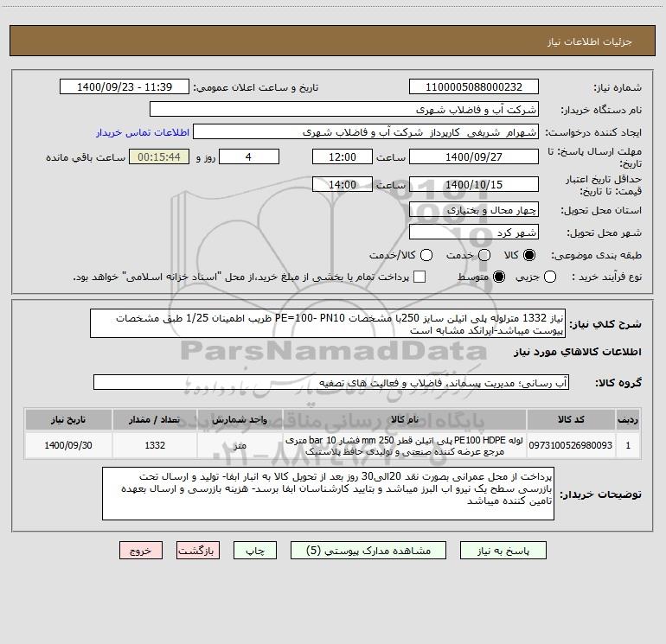Click the نام کالا column header
Screen dimensions: 666x644
click(x=405, y=419)
